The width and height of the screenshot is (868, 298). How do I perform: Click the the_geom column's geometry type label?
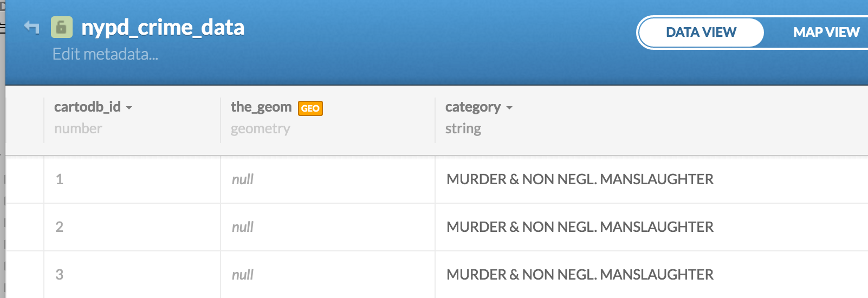click(x=261, y=129)
